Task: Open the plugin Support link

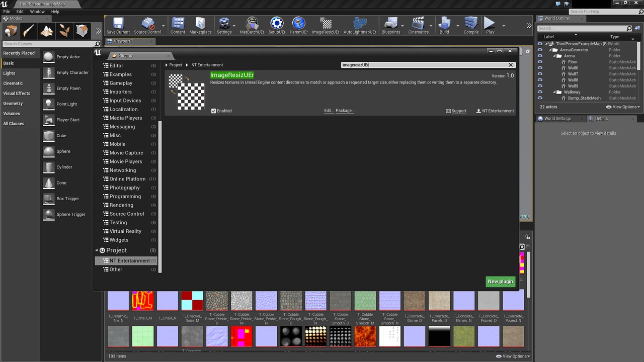Action: [x=456, y=111]
